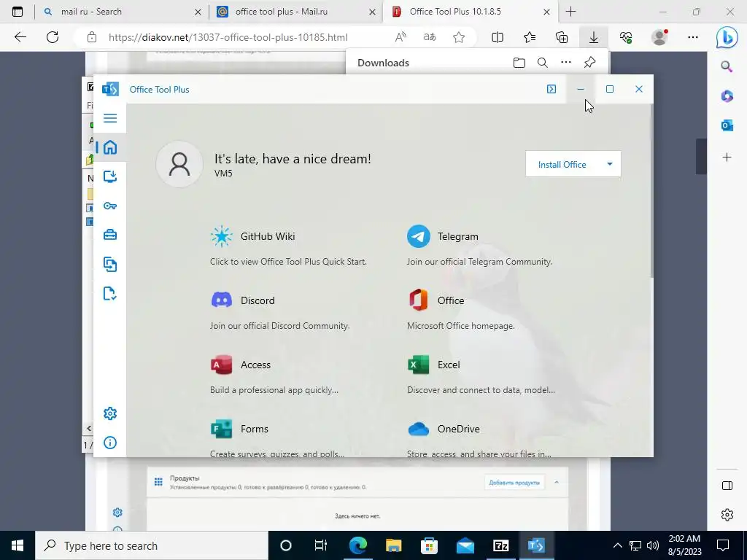Image resolution: width=747 pixels, height=560 pixels.
Task: Open the command box icon in title bar
Action: [x=551, y=89]
